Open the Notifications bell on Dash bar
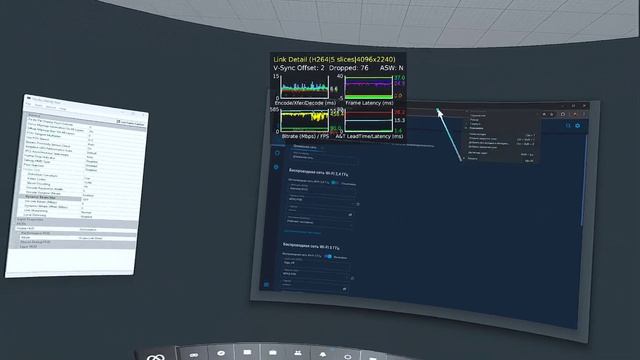This screenshot has width=640, height=360. [323, 355]
